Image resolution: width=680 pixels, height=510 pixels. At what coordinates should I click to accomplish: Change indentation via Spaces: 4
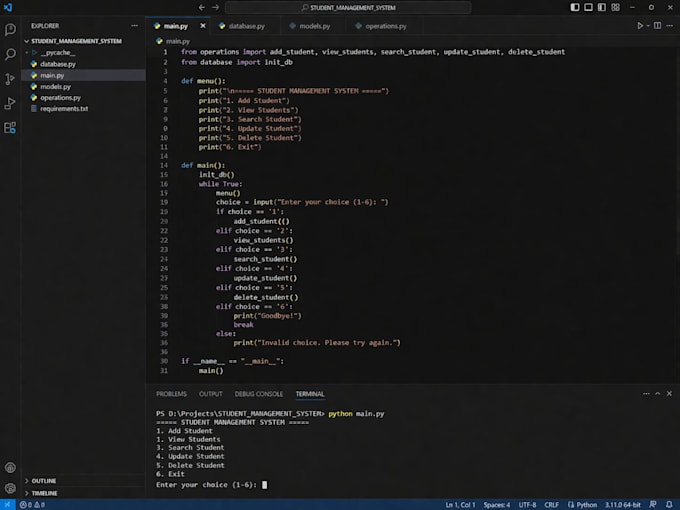pyautogui.click(x=497, y=505)
